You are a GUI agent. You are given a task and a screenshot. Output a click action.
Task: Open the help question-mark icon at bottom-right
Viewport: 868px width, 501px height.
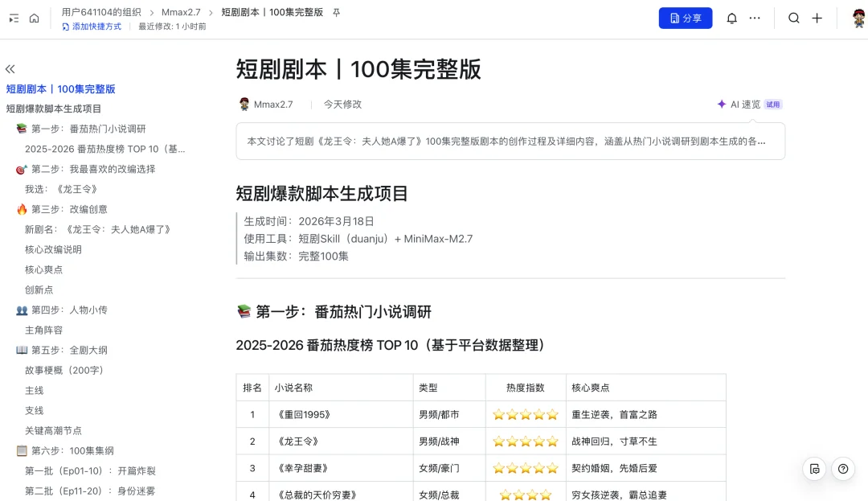pyautogui.click(x=841, y=469)
